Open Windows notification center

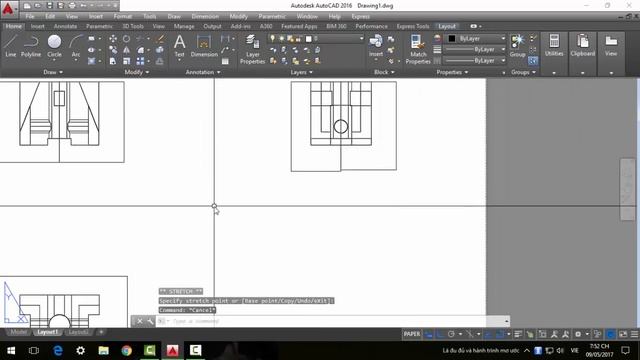625,350
